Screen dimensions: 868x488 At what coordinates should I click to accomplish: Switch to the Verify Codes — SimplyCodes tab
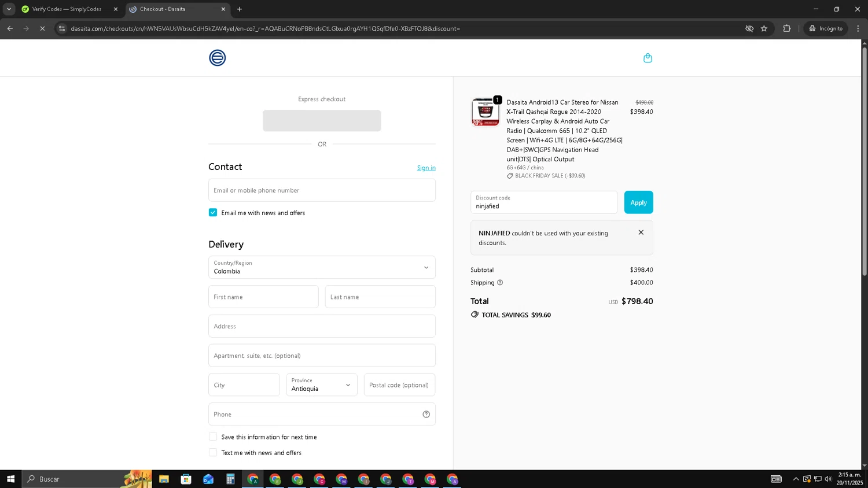point(67,9)
